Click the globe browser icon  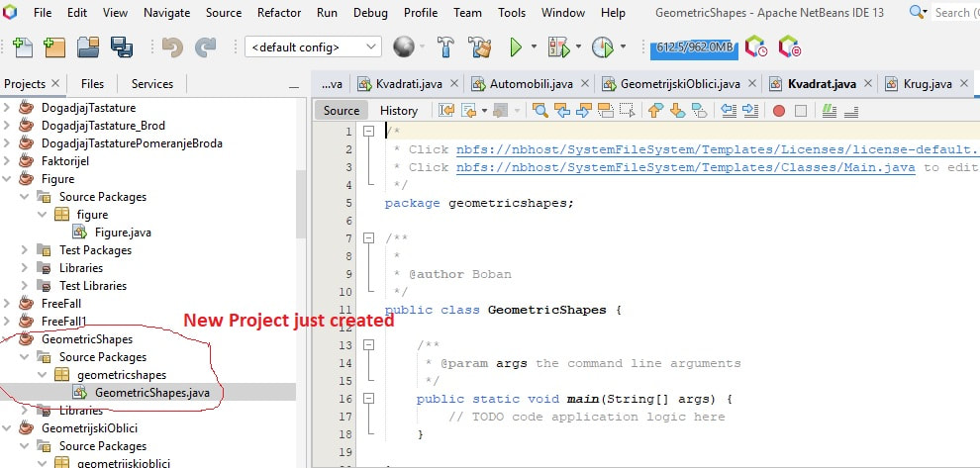pos(404,47)
